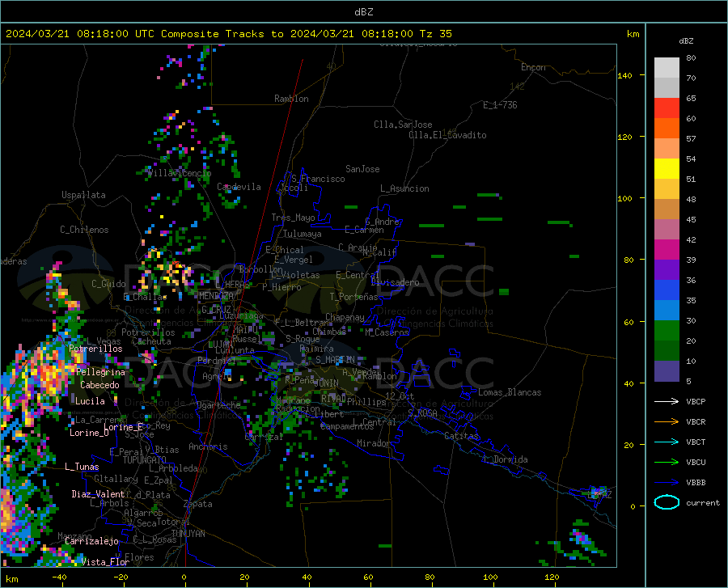
Task: Click the TUNUYAN place label
Action: coord(188,534)
